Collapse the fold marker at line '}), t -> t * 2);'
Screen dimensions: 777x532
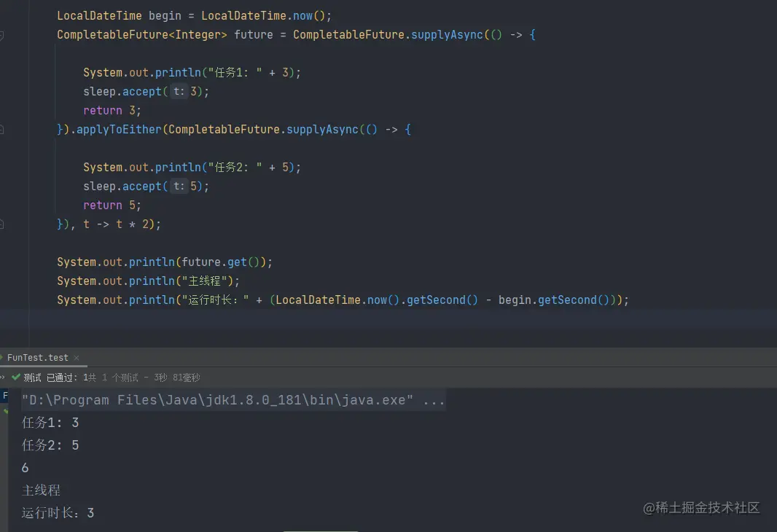click(x=1, y=224)
